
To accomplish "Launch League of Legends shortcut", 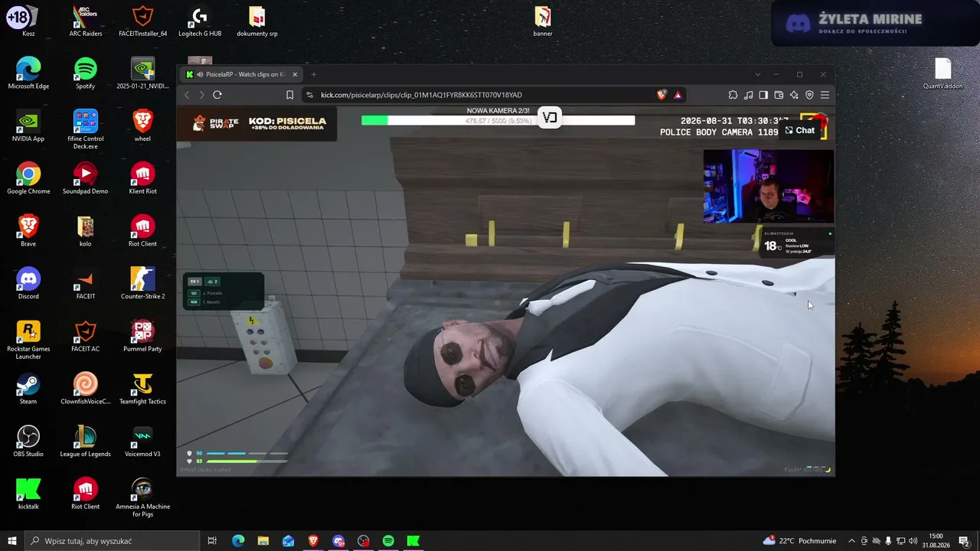I will [x=86, y=442].
